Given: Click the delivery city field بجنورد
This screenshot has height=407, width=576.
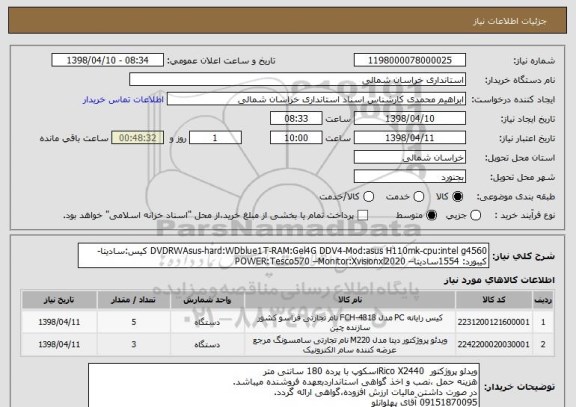Looking at the screenshot, I should [x=410, y=177].
